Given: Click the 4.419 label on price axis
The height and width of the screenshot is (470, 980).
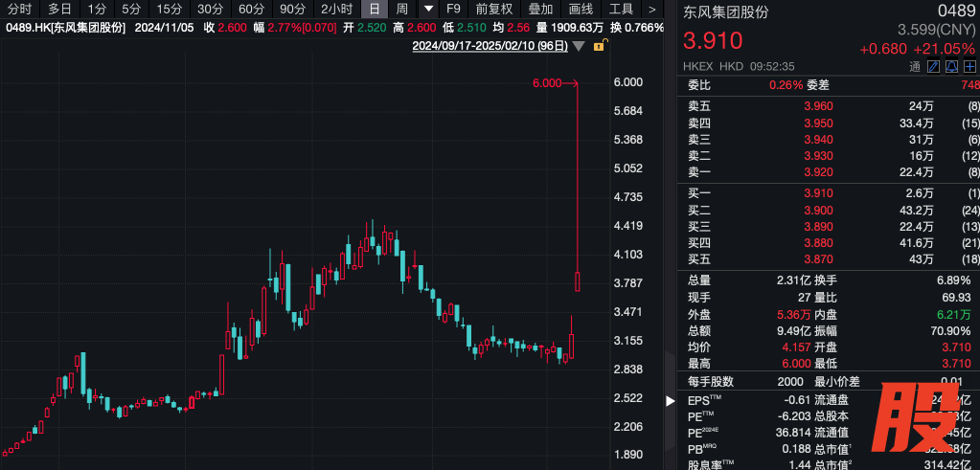Looking at the screenshot, I should (x=628, y=225).
